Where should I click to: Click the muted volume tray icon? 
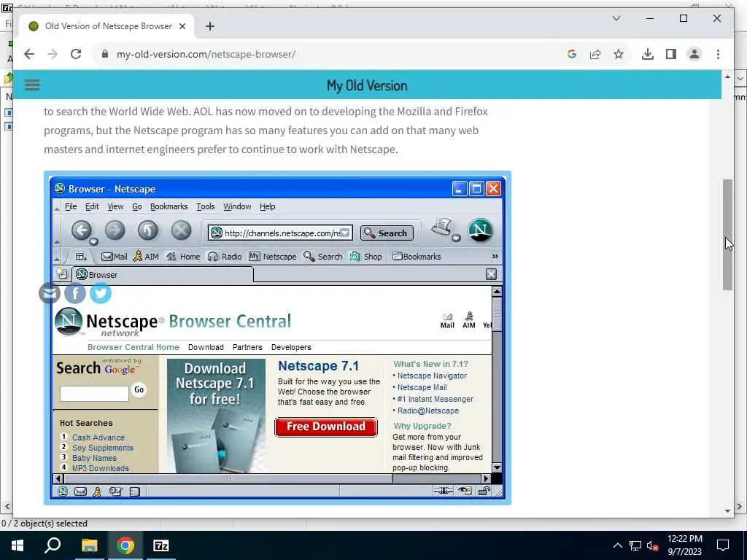[652, 545]
